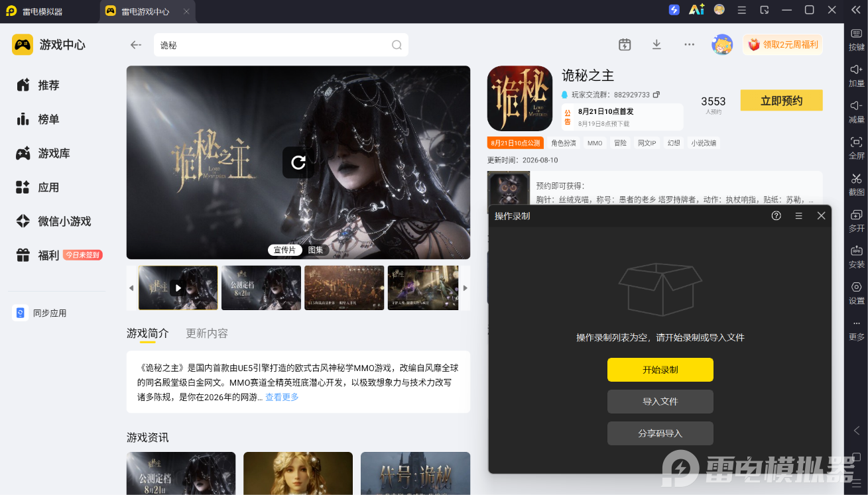Screen dimensions: 868x495
Task: Switch to the 雷电模拟器 tab
Action: click(x=42, y=11)
